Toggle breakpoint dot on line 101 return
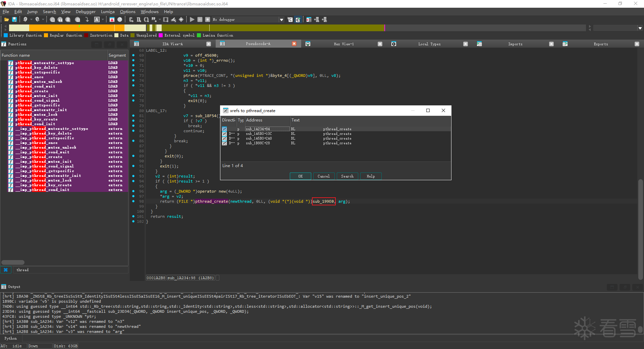 [133, 216]
